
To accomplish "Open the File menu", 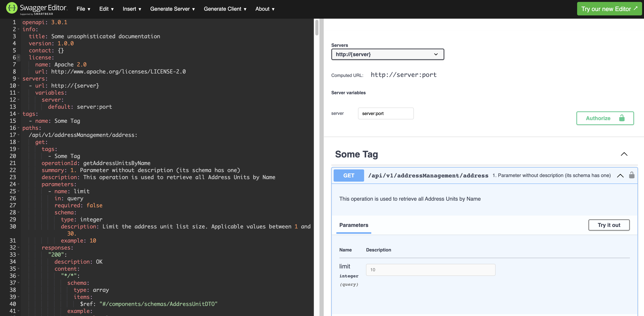I will coord(83,9).
